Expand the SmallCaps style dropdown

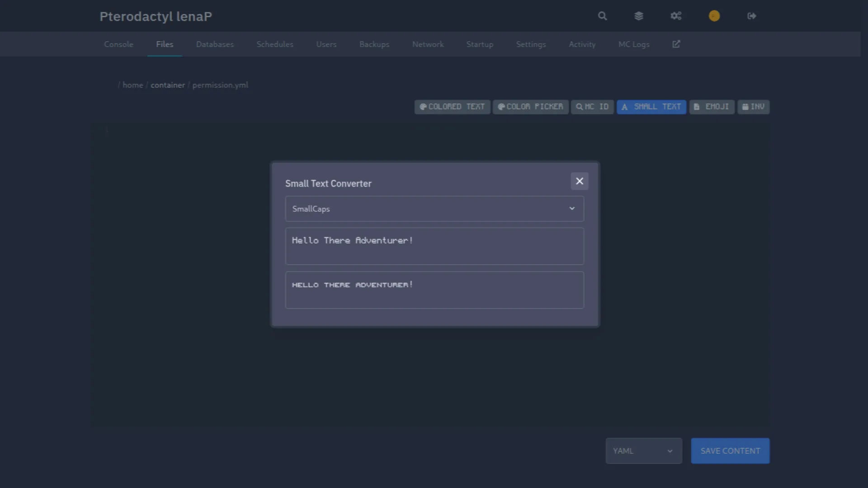click(434, 209)
